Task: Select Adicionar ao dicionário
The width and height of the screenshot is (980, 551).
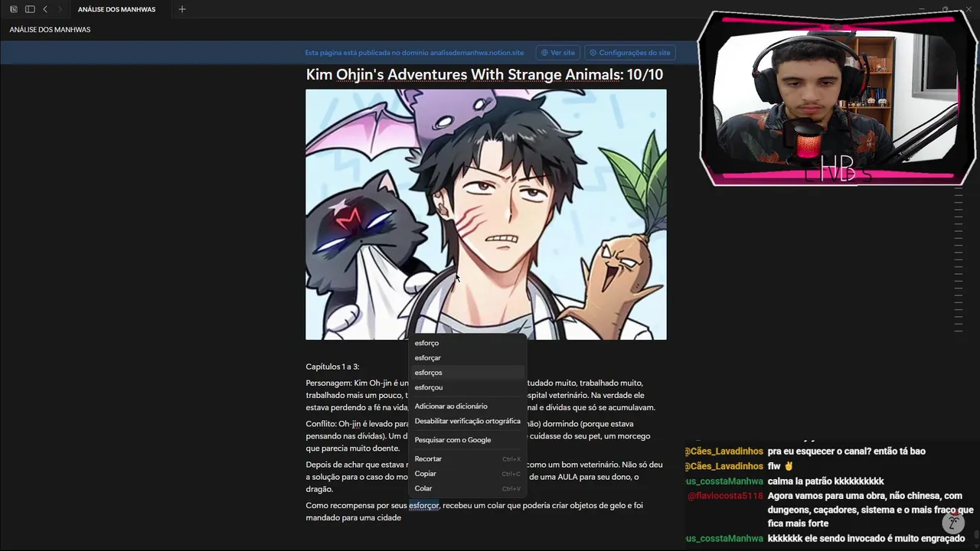Action: 467,406
